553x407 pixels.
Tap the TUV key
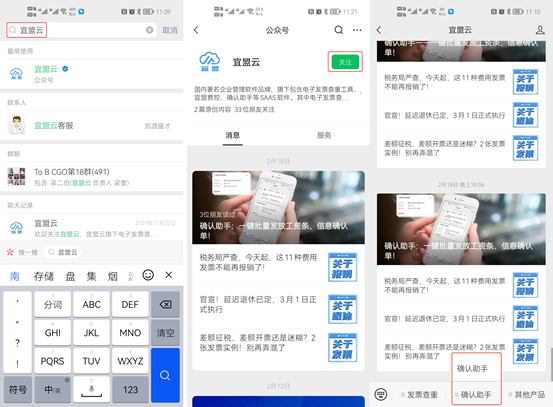coord(91,361)
